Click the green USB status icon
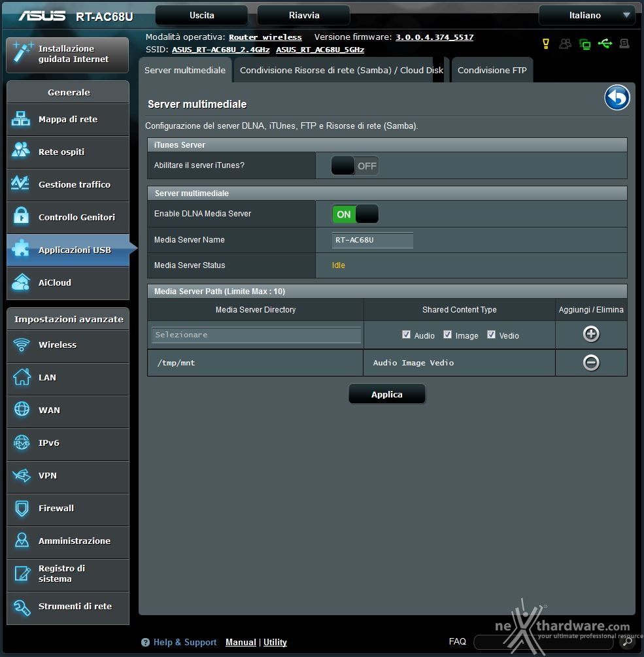 604,43
